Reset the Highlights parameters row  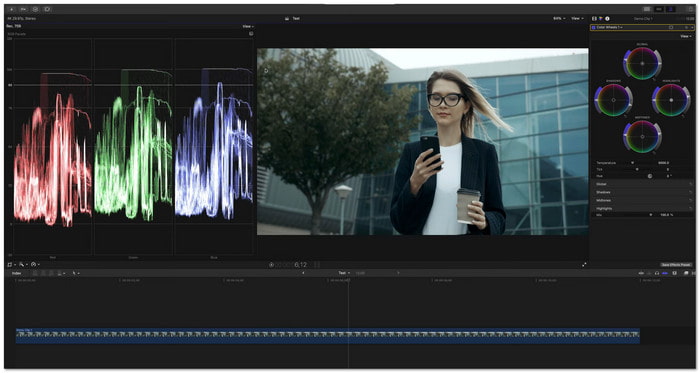point(691,208)
